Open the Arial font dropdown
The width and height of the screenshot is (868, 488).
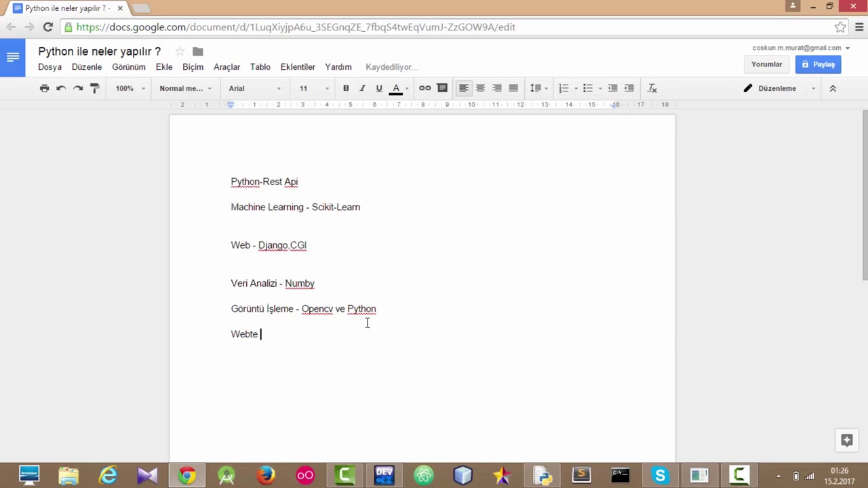[255, 88]
